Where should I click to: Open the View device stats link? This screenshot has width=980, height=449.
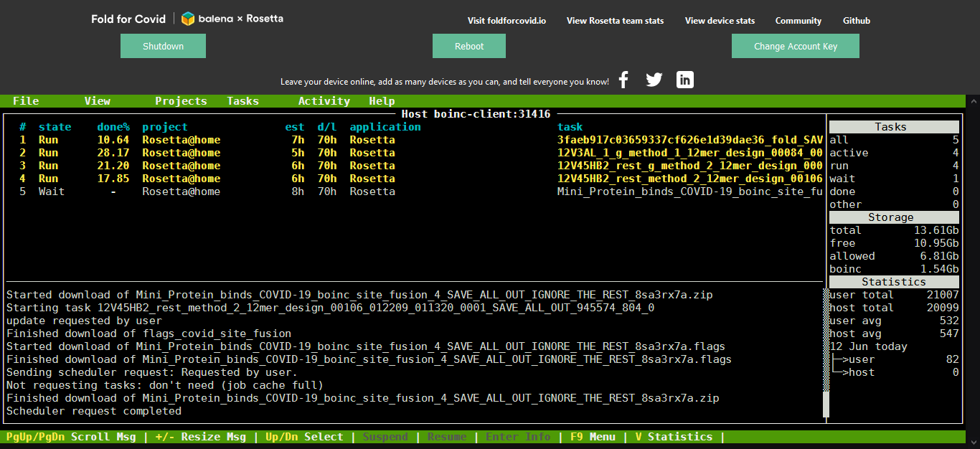coord(720,21)
